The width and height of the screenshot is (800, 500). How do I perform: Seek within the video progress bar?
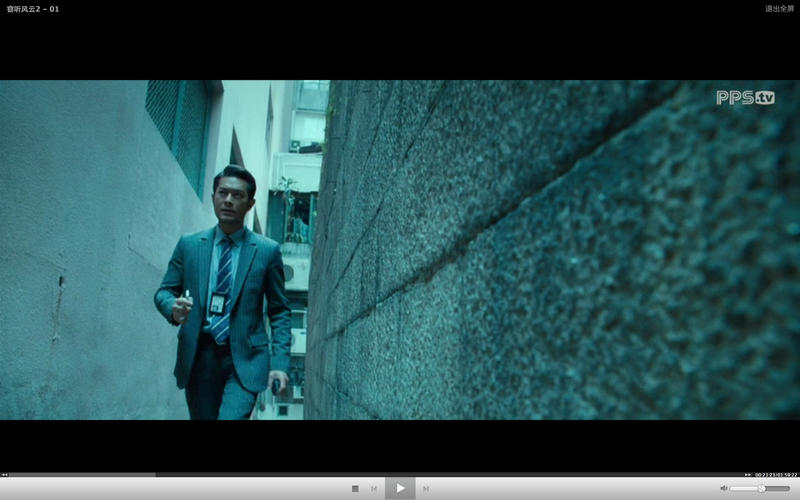coord(377,474)
